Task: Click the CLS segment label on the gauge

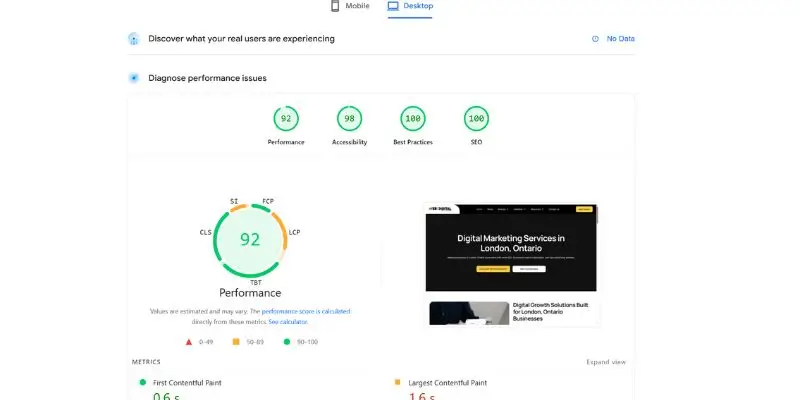Action: pyautogui.click(x=206, y=233)
